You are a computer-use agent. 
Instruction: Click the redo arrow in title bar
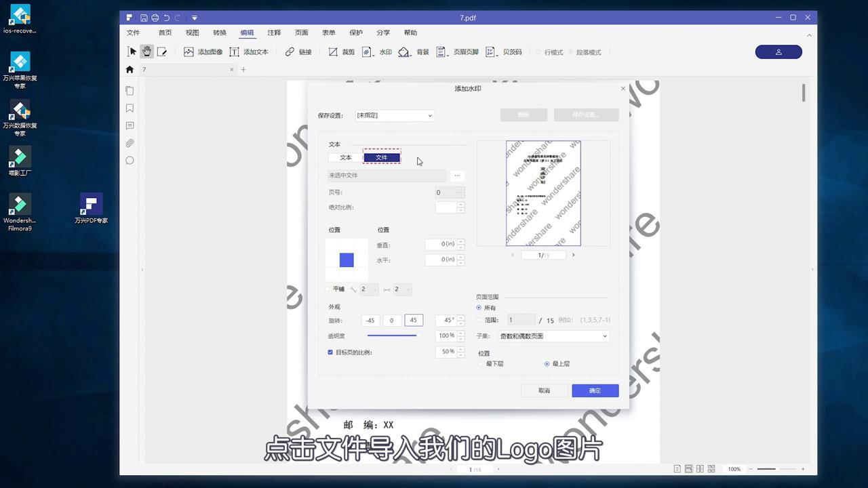tap(178, 18)
